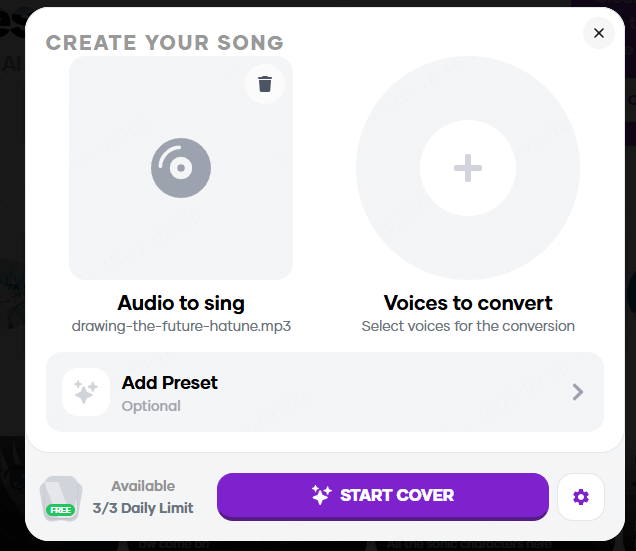Close the Create Your Song dialog

coord(599,33)
